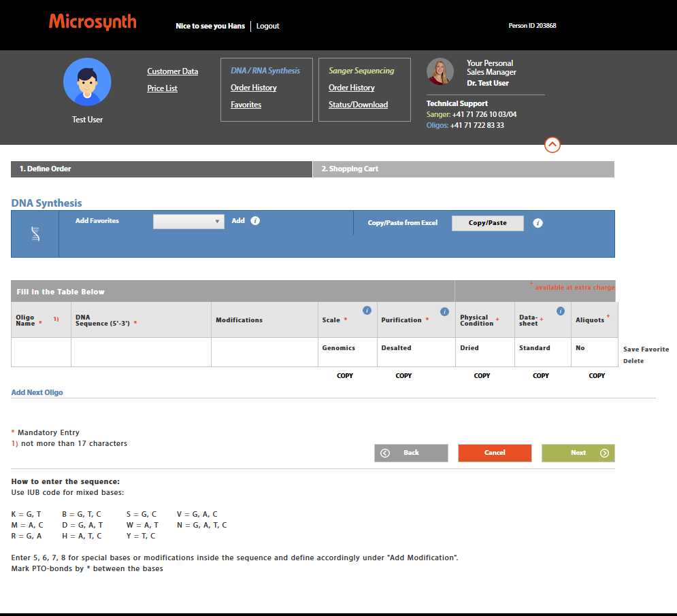Click info icon next to Add favorites
This screenshot has width=677, height=616.
click(255, 221)
